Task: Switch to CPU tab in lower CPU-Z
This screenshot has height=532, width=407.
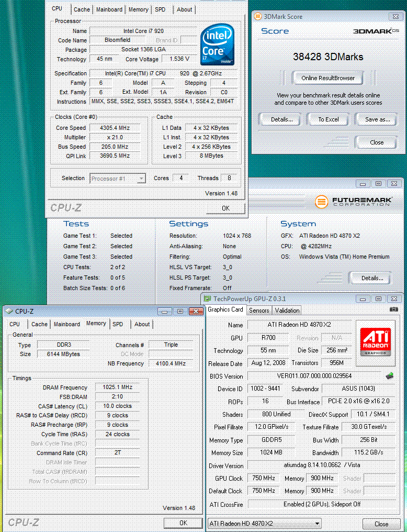Action: click(x=15, y=324)
